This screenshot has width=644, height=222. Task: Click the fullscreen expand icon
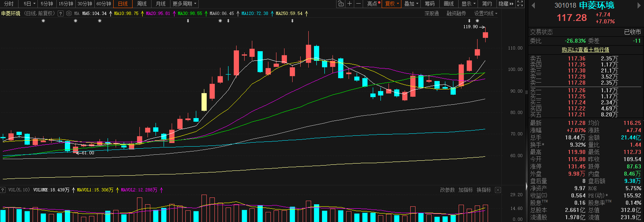(520, 4)
